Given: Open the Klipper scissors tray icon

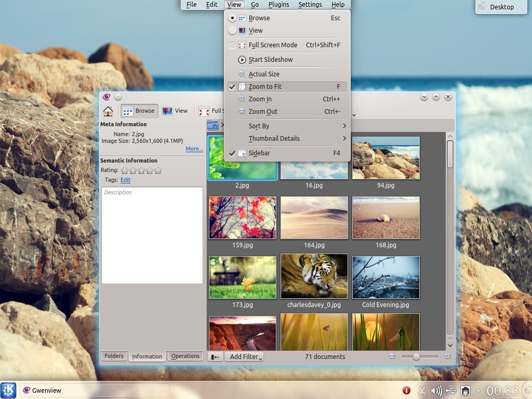Looking at the screenshot, I should (x=422, y=391).
